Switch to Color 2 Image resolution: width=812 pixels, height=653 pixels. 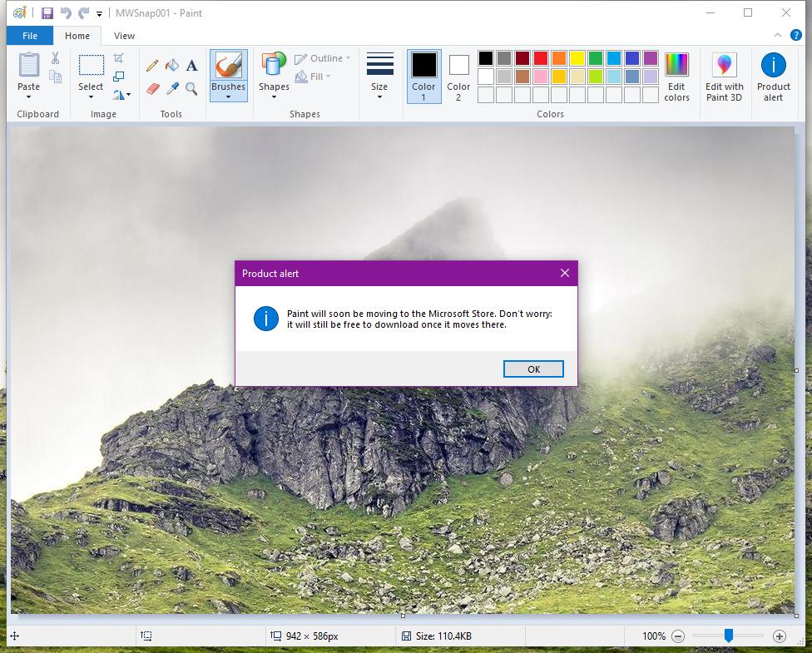(x=458, y=75)
